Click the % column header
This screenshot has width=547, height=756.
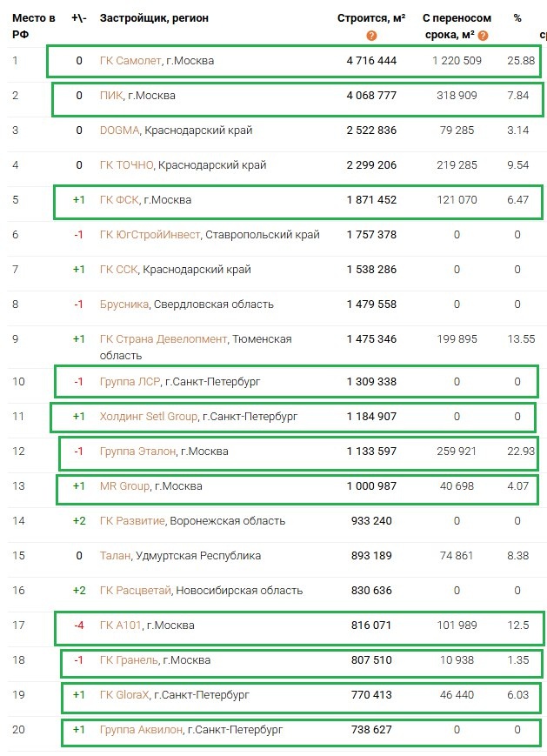pos(517,18)
